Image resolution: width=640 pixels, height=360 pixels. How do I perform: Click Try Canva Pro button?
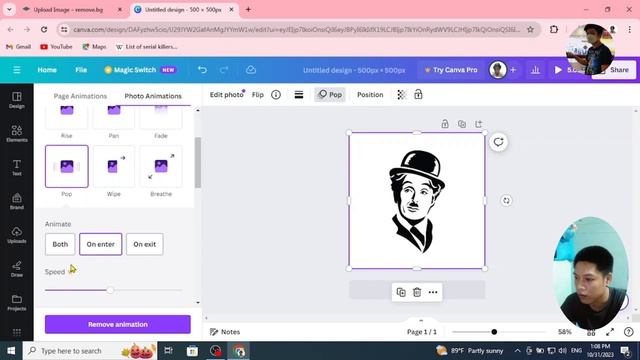click(451, 70)
